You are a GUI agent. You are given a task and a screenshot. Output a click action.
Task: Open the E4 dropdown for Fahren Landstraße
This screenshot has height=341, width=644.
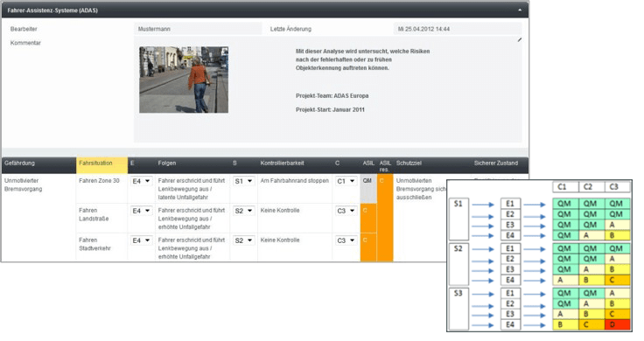141,211
